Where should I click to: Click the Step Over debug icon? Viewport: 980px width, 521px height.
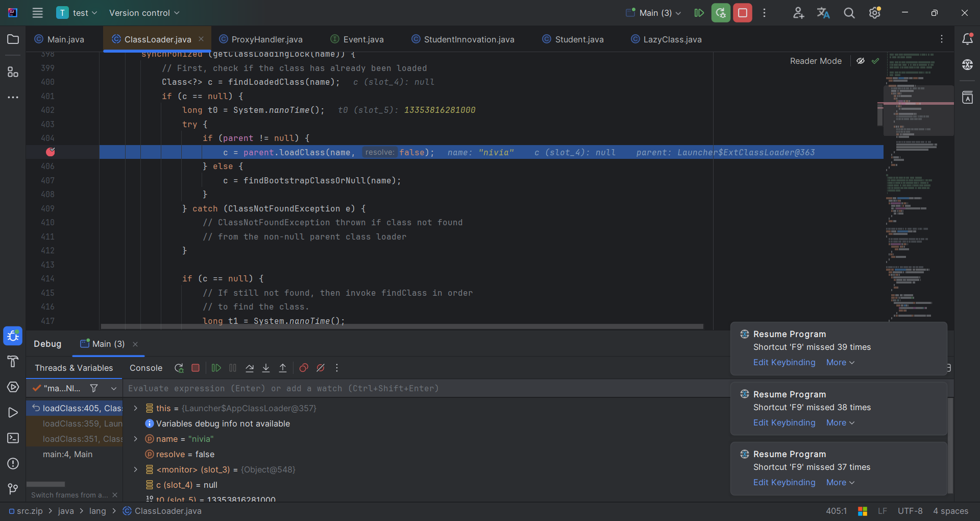click(x=250, y=368)
